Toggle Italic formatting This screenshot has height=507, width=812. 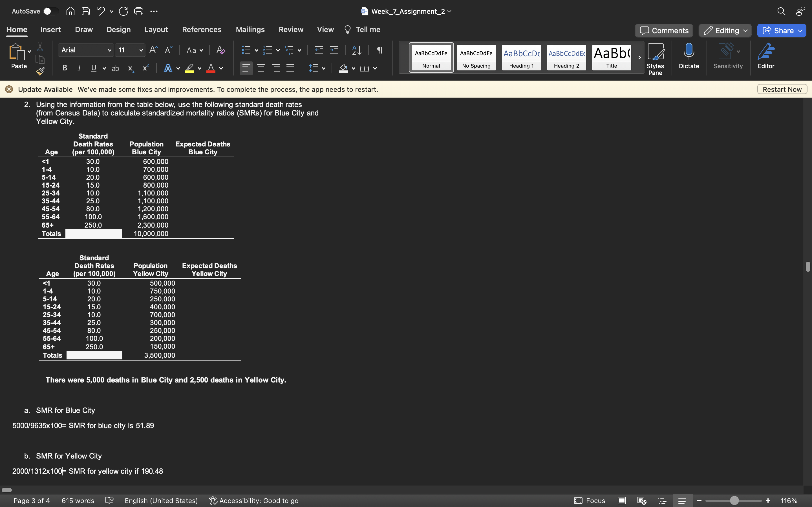79,68
